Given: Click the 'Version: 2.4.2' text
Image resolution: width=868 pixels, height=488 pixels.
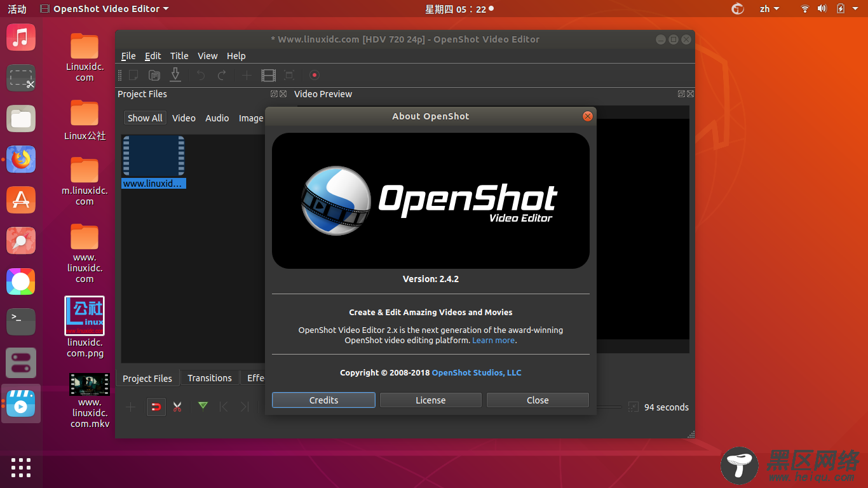Looking at the screenshot, I should click(x=431, y=279).
